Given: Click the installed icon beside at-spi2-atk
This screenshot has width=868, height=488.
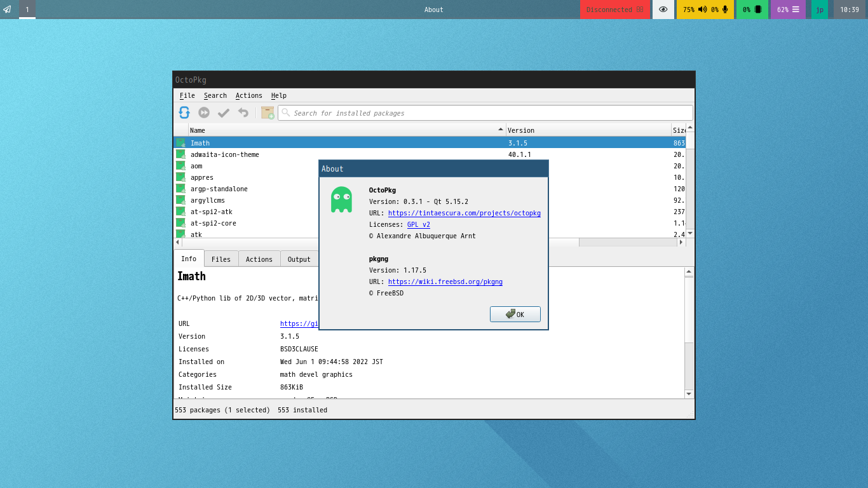Looking at the screenshot, I should click(181, 212).
